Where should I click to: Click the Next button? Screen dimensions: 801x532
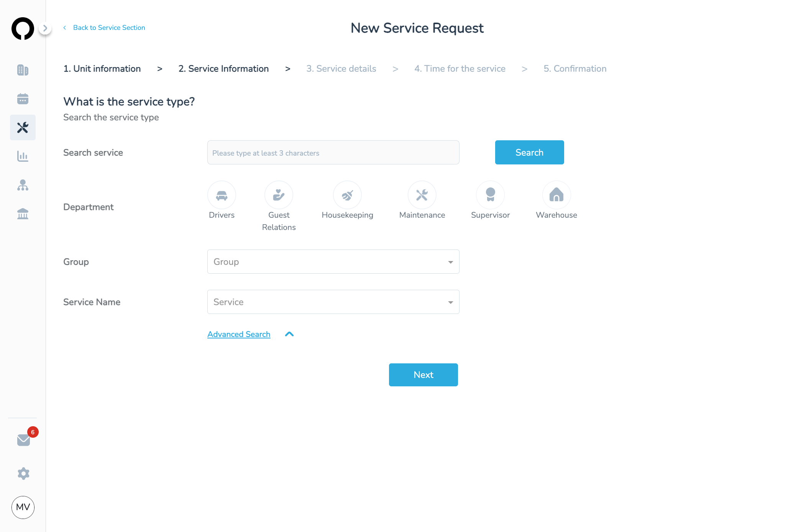coord(423,375)
